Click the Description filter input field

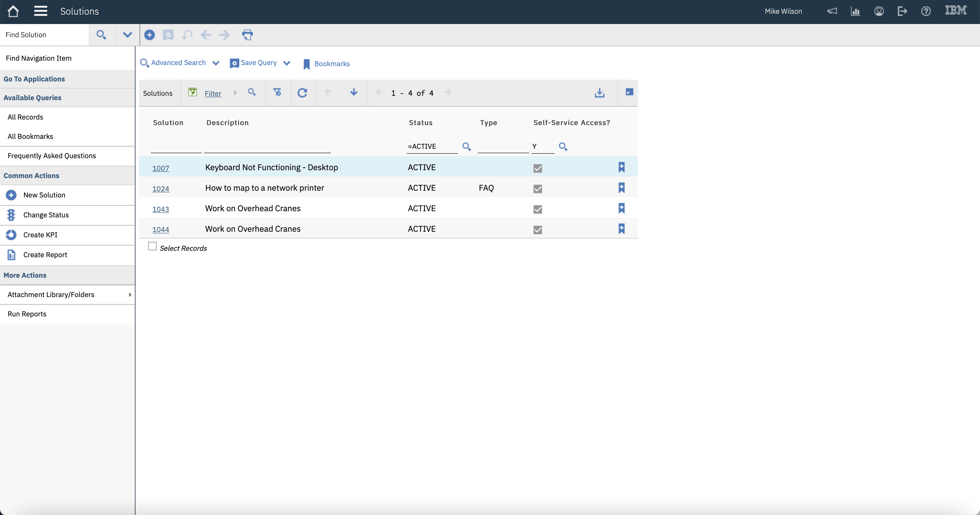(267, 147)
